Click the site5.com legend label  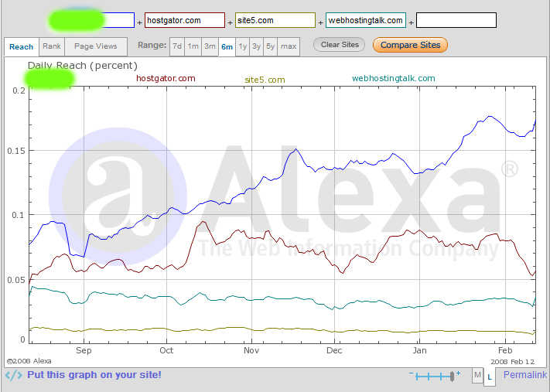265,80
